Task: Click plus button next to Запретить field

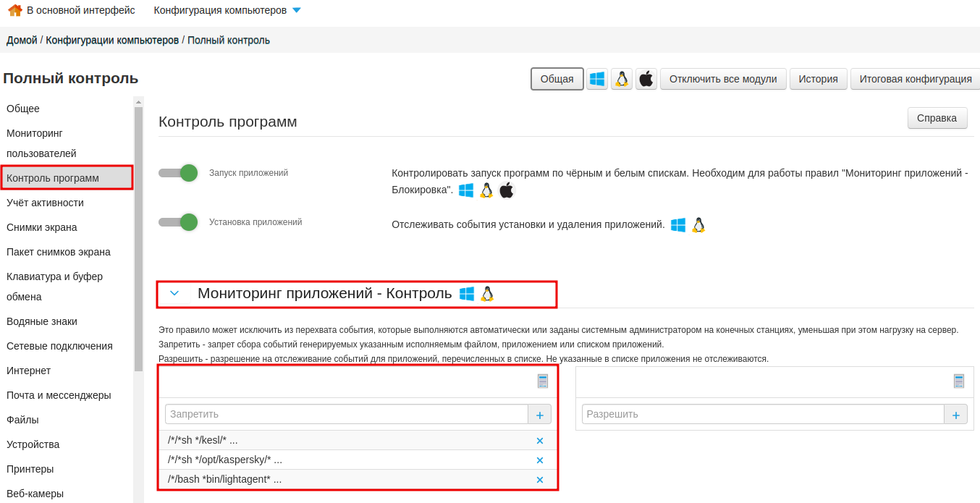Action: (540, 415)
